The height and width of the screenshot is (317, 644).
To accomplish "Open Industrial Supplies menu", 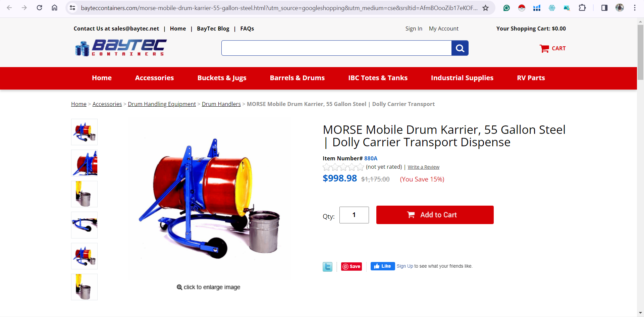I will (x=462, y=78).
